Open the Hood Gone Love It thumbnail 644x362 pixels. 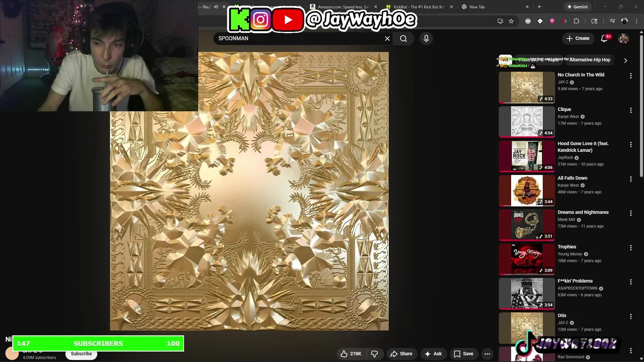click(527, 156)
